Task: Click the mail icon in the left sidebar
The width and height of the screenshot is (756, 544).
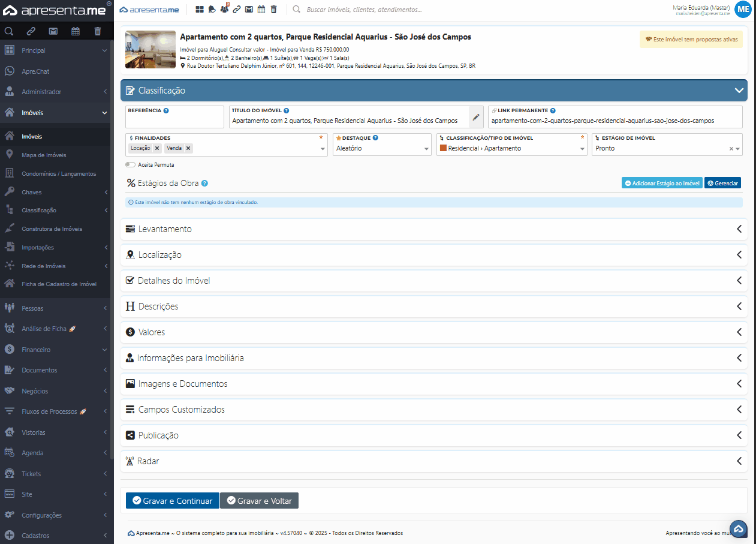Action: [53, 31]
